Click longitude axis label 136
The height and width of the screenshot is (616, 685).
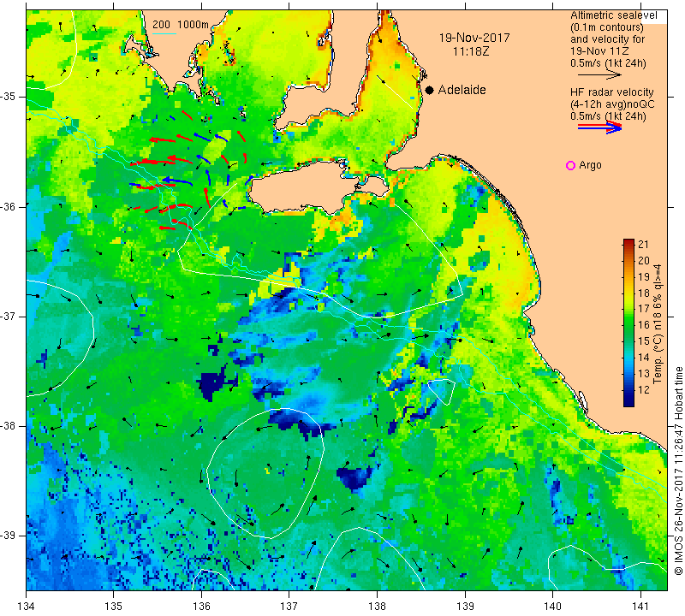(201, 606)
